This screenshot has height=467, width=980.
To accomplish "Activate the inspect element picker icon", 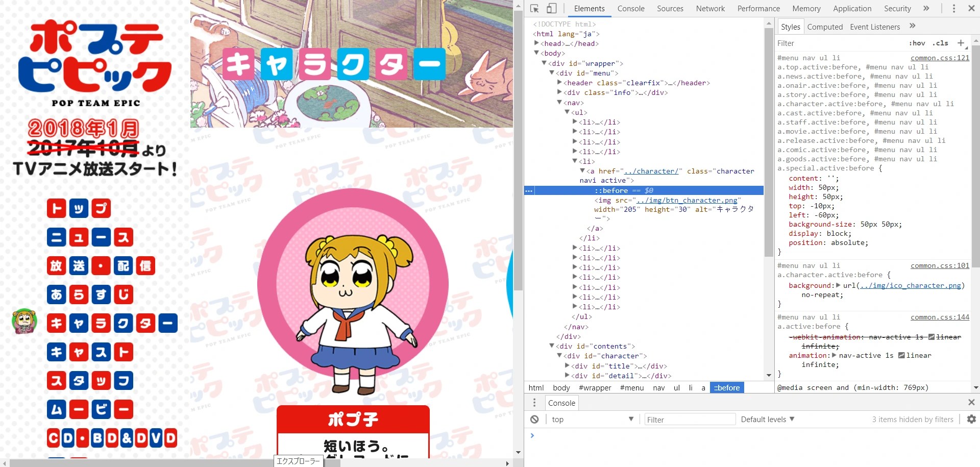I will [x=534, y=9].
